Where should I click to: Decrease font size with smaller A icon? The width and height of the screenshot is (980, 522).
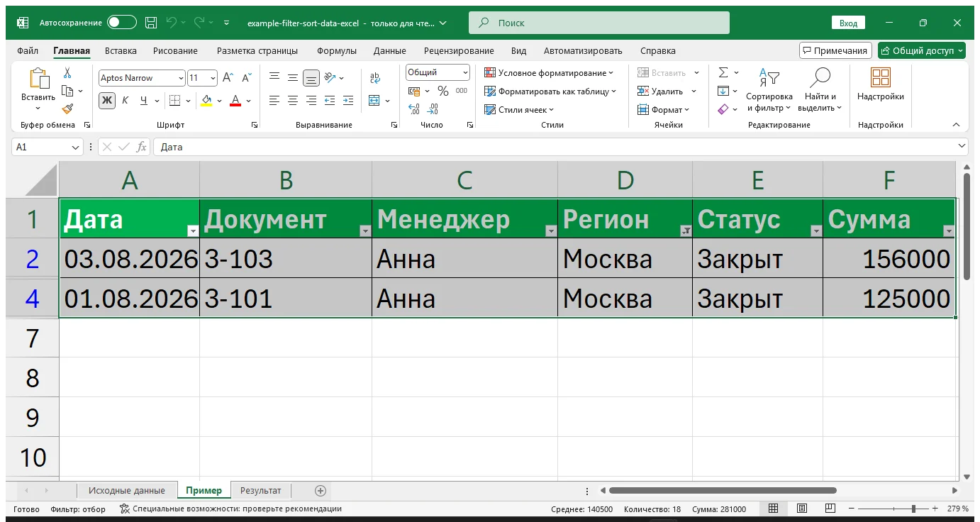pyautogui.click(x=247, y=78)
